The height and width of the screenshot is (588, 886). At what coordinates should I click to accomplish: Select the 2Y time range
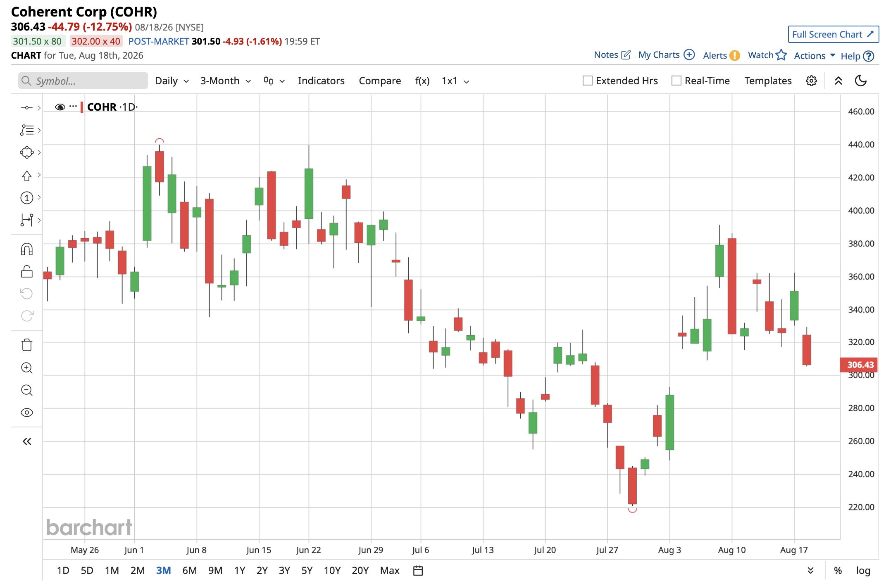(262, 571)
